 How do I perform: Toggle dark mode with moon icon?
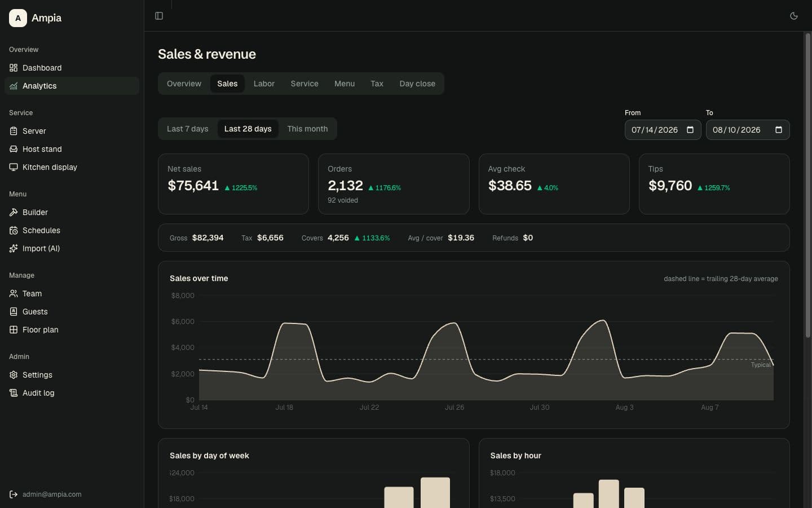click(x=794, y=16)
